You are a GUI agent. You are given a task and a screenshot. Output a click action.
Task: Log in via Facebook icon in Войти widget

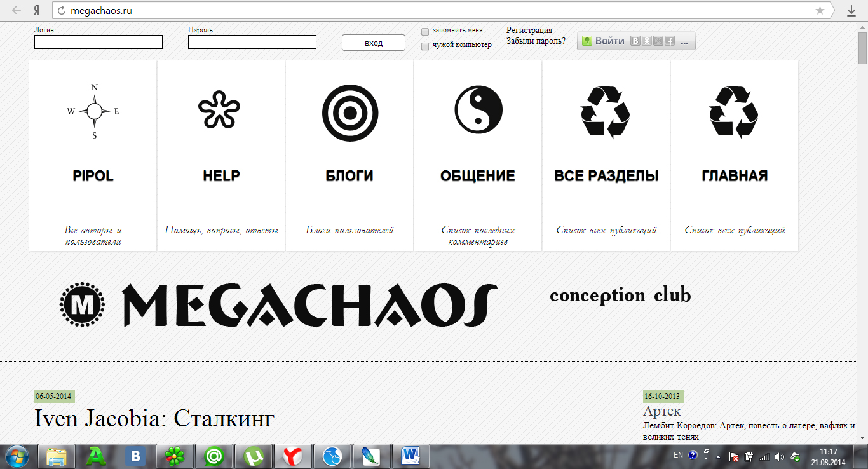click(669, 41)
